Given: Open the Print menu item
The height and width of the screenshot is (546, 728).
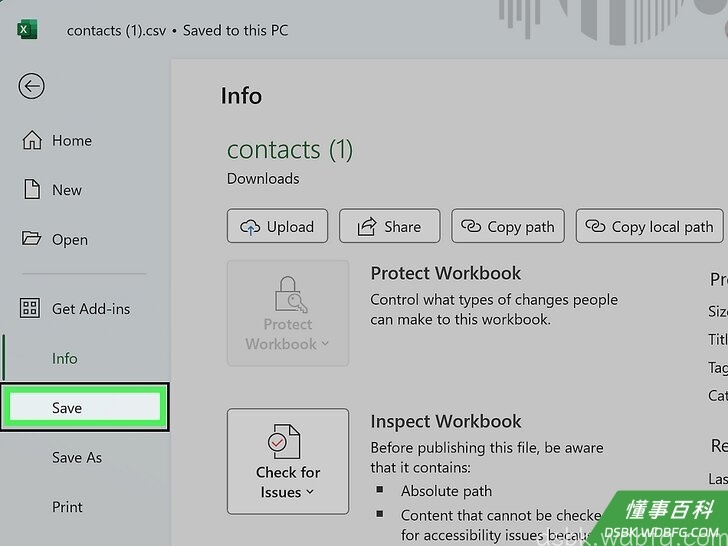Looking at the screenshot, I should (x=67, y=507).
